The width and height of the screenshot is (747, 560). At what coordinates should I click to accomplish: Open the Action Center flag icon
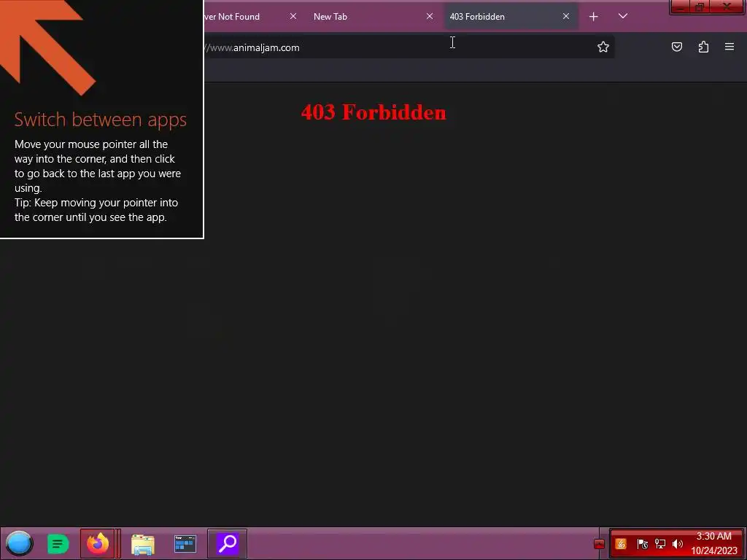[x=642, y=544]
